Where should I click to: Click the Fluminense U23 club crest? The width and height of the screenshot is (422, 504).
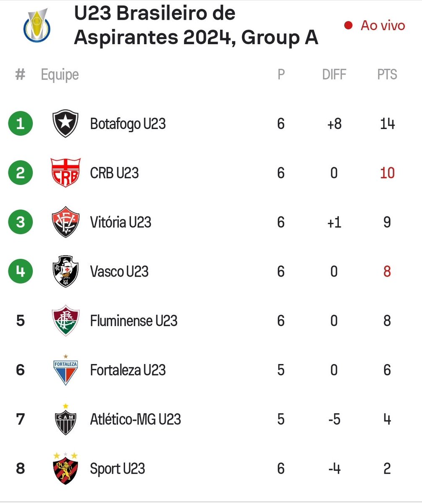pos(66,321)
